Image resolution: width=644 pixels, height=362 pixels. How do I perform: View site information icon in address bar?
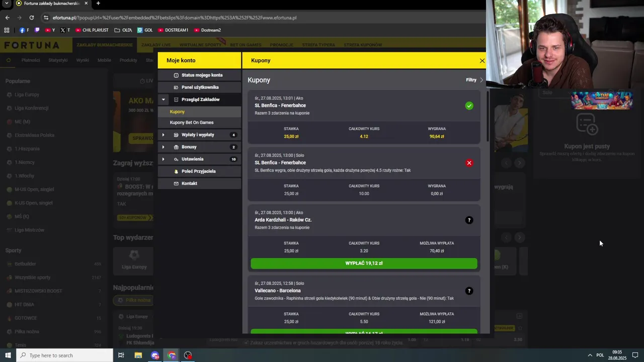click(x=46, y=18)
